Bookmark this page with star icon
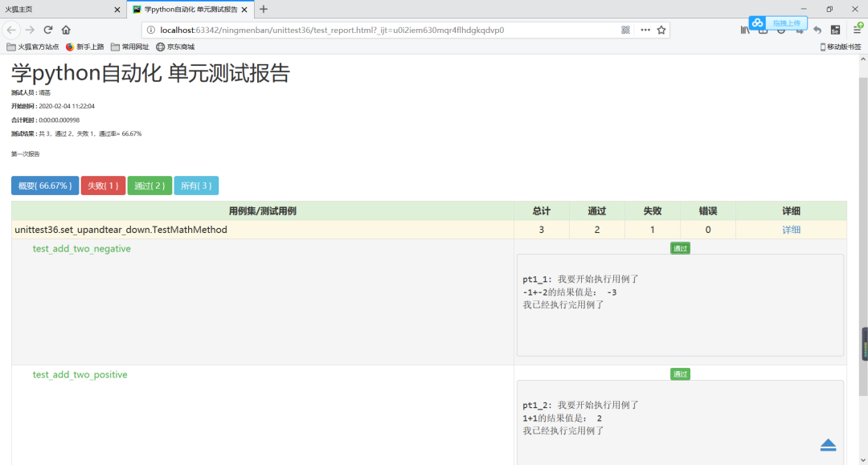The width and height of the screenshot is (868, 465). coord(661,30)
